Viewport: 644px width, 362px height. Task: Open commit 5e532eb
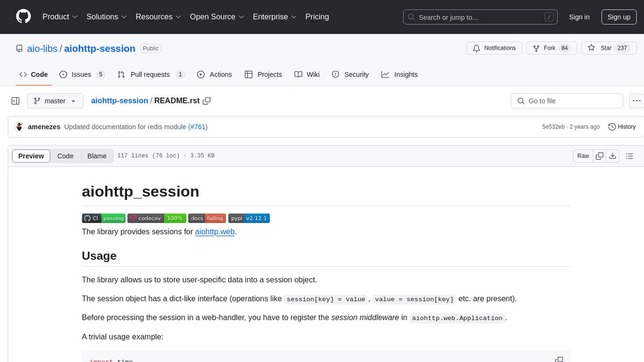[554, 127]
